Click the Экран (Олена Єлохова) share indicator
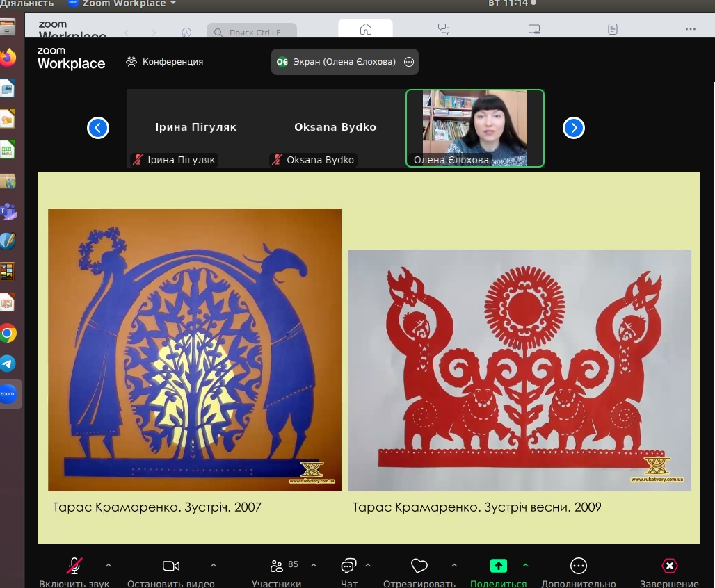Screen dimensions: 715x588 pyautogui.click(x=344, y=62)
